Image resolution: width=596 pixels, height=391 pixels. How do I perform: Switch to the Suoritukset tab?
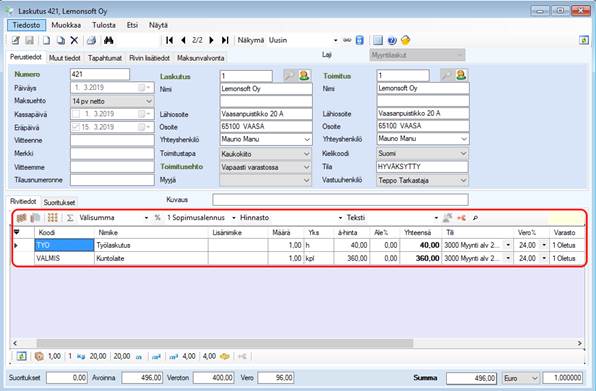click(x=59, y=203)
